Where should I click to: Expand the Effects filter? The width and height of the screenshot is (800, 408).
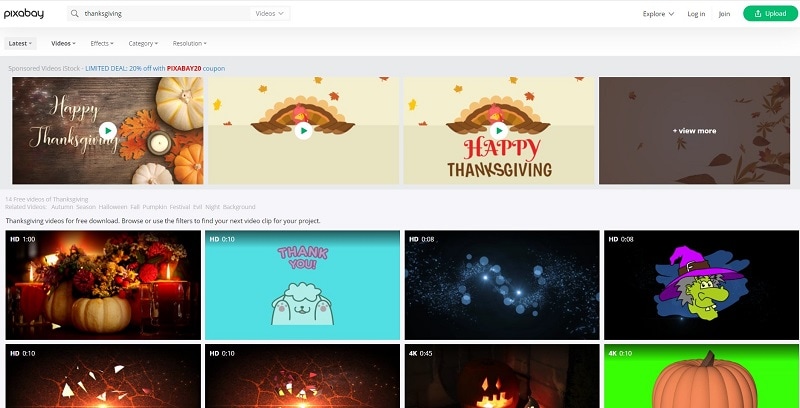(x=102, y=43)
